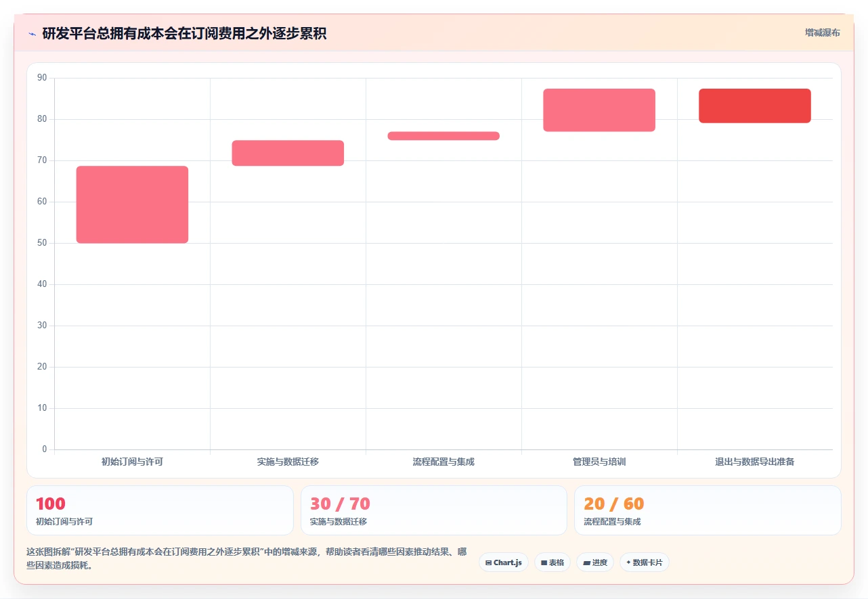Click the 退出与数据导出准备 axis label
868x599 pixels.
point(755,462)
